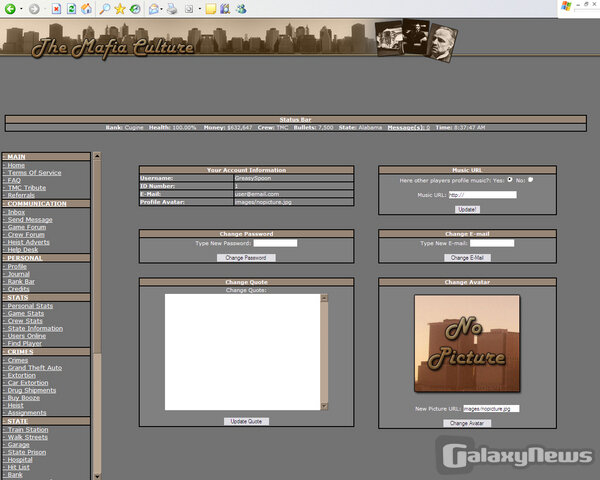Click the Print icon in the toolbar

[173, 9]
